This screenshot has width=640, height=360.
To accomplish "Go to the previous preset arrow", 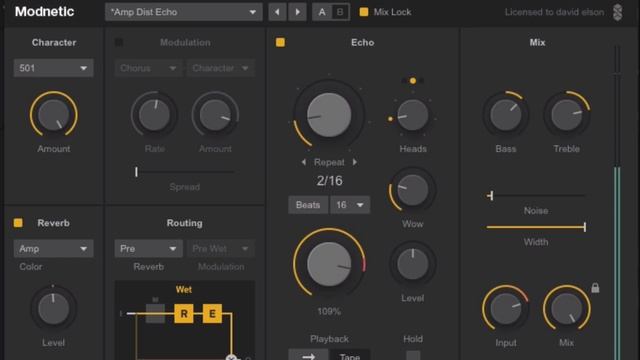I will [x=278, y=12].
